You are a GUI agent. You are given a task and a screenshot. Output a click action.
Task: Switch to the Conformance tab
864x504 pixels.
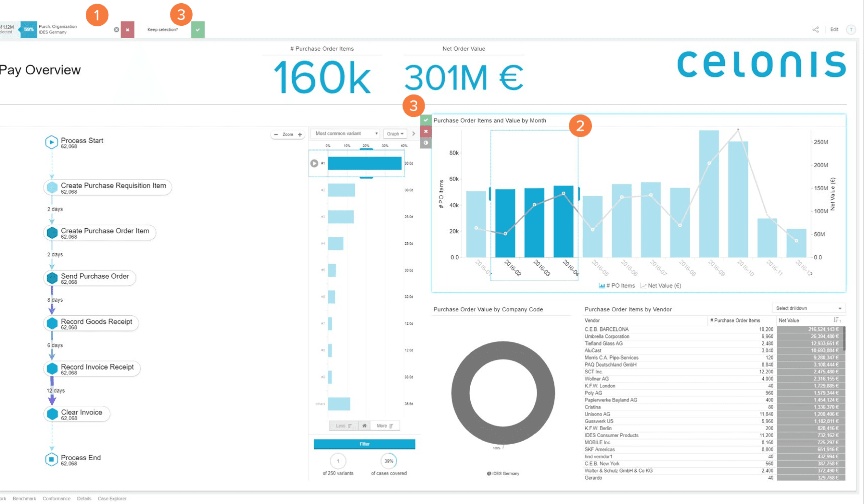tap(57, 498)
